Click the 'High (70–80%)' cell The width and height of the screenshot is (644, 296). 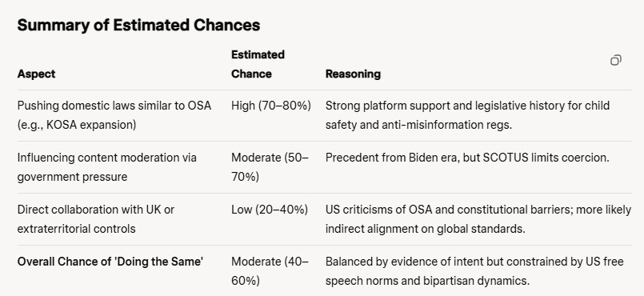pyautogui.click(x=271, y=106)
